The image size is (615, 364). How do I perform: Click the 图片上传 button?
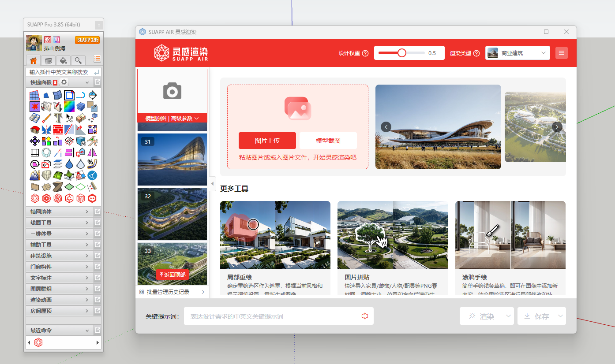tap(267, 141)
